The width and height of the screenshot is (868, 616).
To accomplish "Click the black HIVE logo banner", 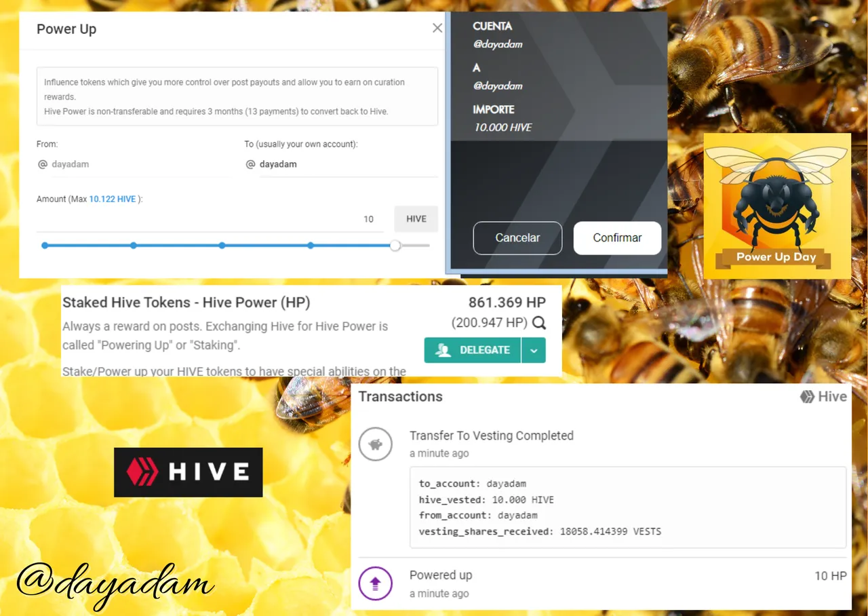I will (x=188, y=472).
